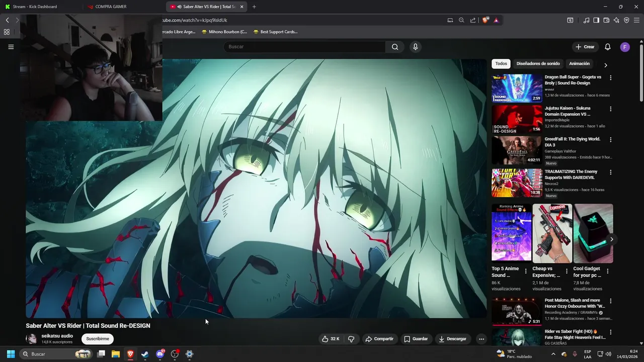Screen dimensions: 644x362
Task: Dislike the video with thumbs down icon
Action: click(351, 339)
